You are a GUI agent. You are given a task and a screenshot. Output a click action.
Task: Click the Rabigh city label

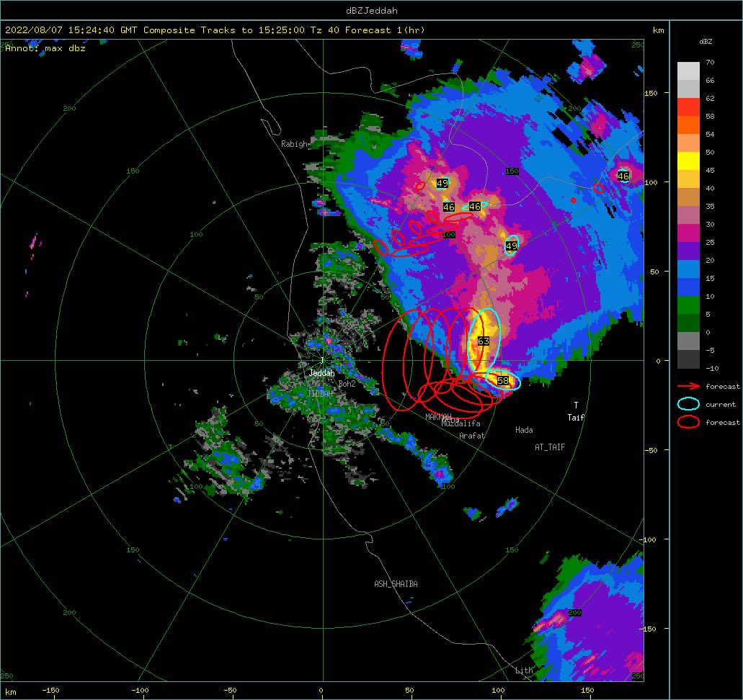[294, 144]
